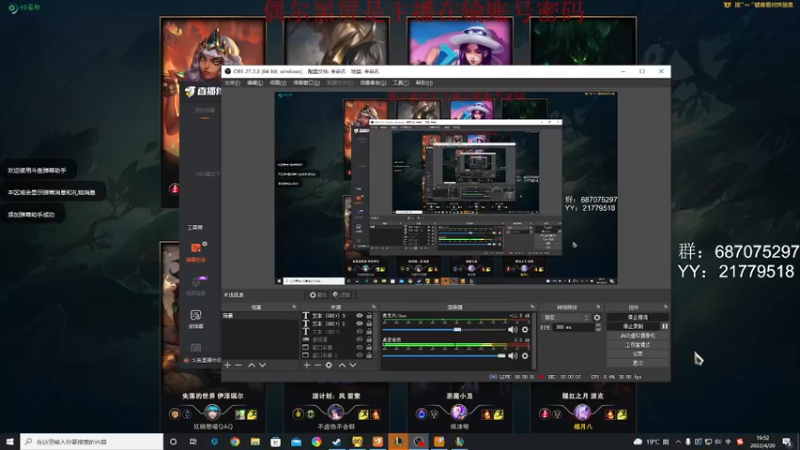Image resolution: width=800 pixels, height=450 pixels.
Task: Open the 文件 (File) menu in OBS
Action: [232, 83]
